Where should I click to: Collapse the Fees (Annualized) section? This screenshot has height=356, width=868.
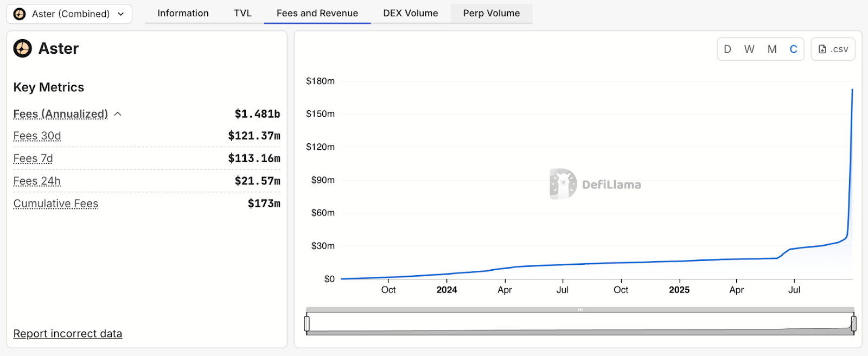[x=118, y=114]
